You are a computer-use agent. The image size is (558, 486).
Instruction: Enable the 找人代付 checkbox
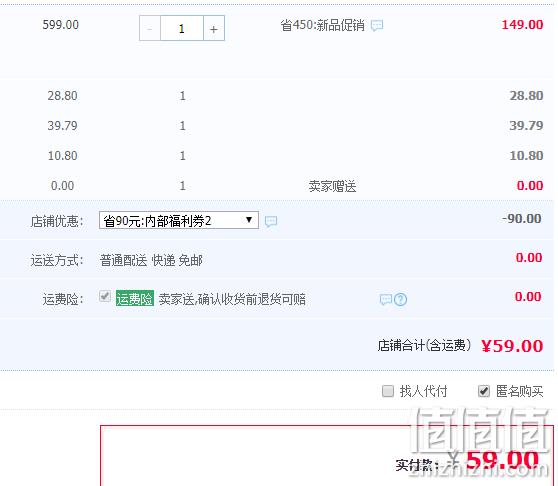coord(388,391)
